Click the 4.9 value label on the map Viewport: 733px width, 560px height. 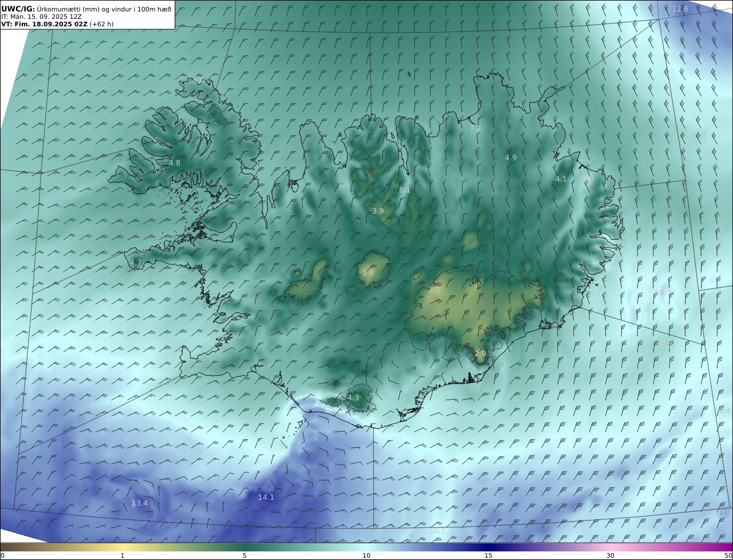(x=511, y=157)
